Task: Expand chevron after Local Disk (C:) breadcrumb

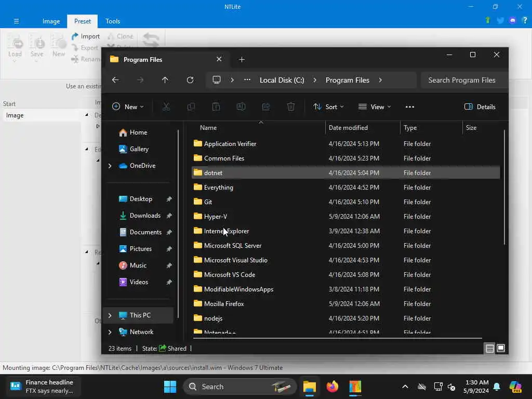Action: [315, 80]
